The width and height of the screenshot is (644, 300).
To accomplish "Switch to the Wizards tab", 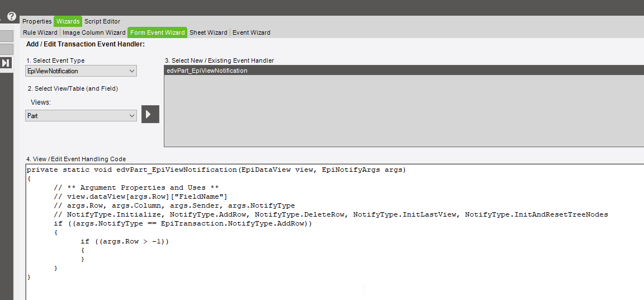I will [x=68, y=21].
